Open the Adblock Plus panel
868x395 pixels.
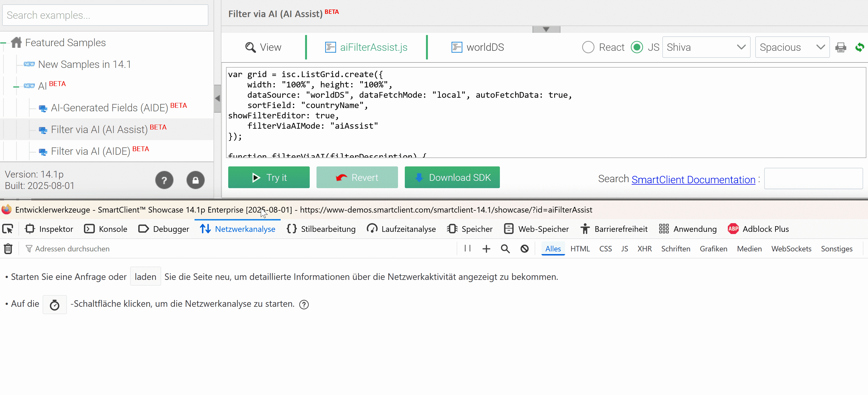[758, 229]
